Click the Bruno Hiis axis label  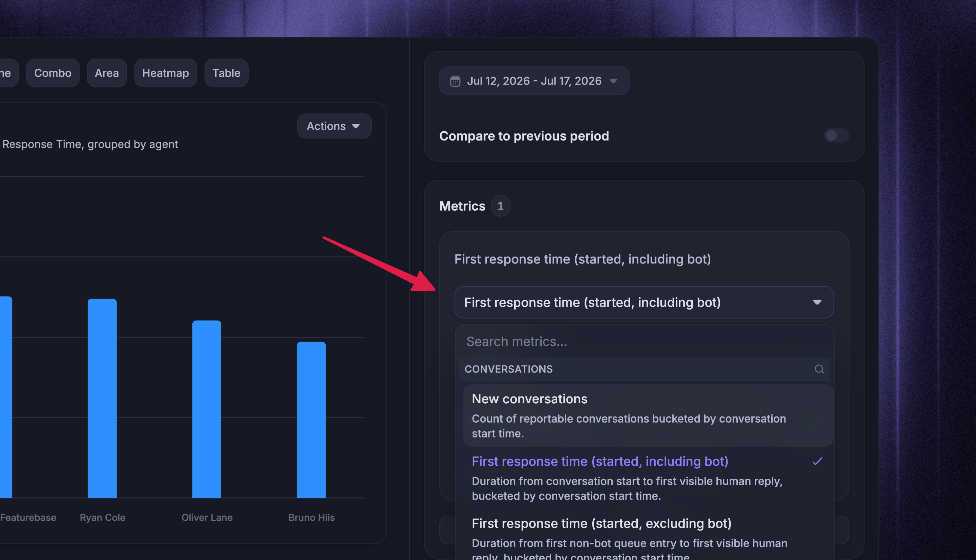312,518
